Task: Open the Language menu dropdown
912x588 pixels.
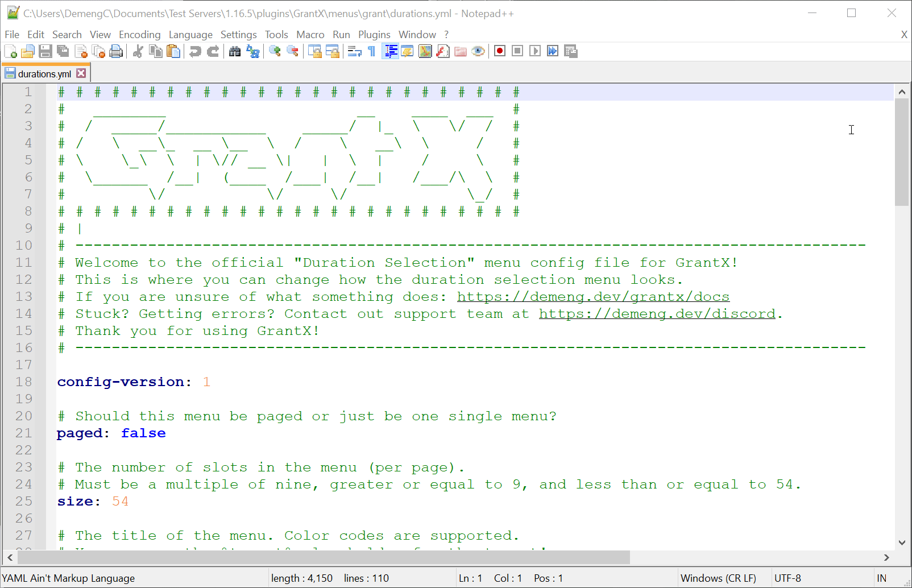Action: (190, 35)
